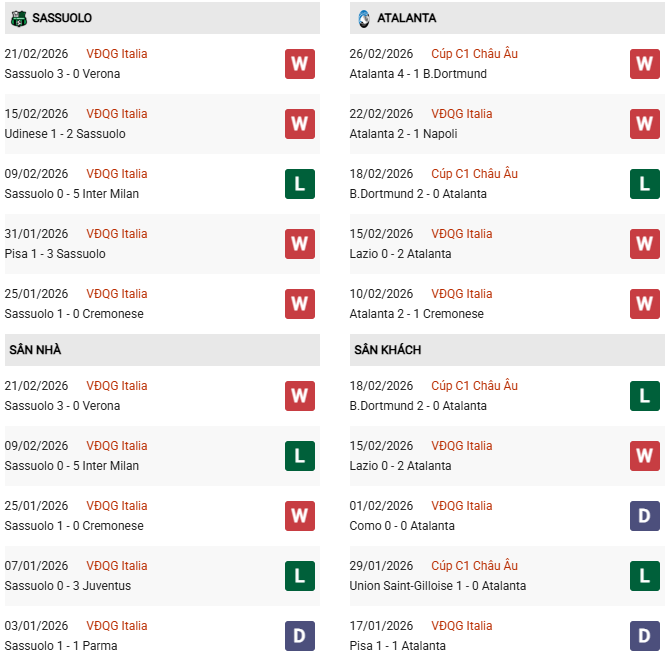Open VĐQG Italia link dated 22/02/2026
This screenshot has height=660, width=666.
pos(461,114)
